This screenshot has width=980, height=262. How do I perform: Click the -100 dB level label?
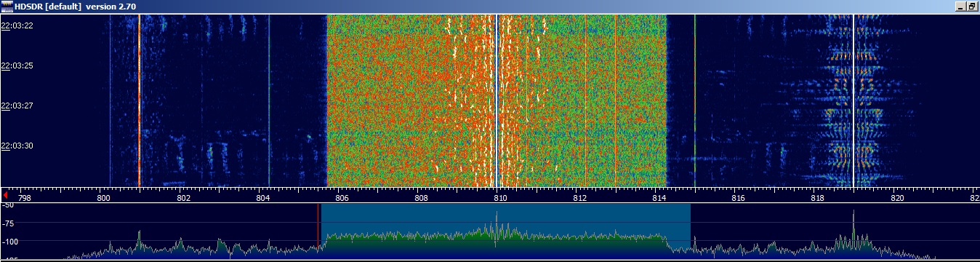10,241
